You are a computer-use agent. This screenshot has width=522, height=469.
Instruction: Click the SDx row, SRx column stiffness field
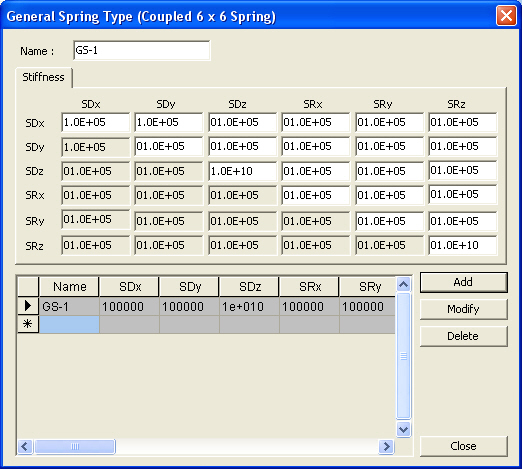[x=315, y=122]
